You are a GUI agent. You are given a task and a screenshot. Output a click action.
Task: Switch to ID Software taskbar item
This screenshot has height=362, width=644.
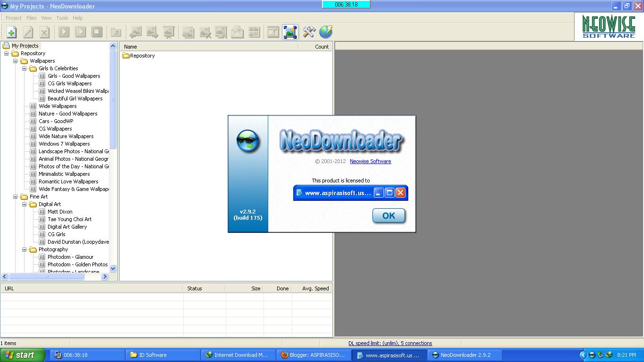[x=163, y=355]
